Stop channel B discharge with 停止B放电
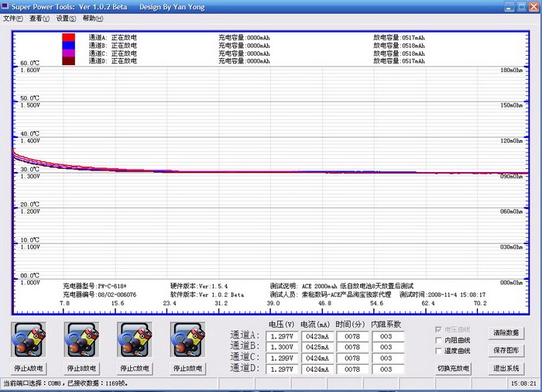The height and width of the screenshot is (392, 542). pyautogui.click(x=81, y=369)
